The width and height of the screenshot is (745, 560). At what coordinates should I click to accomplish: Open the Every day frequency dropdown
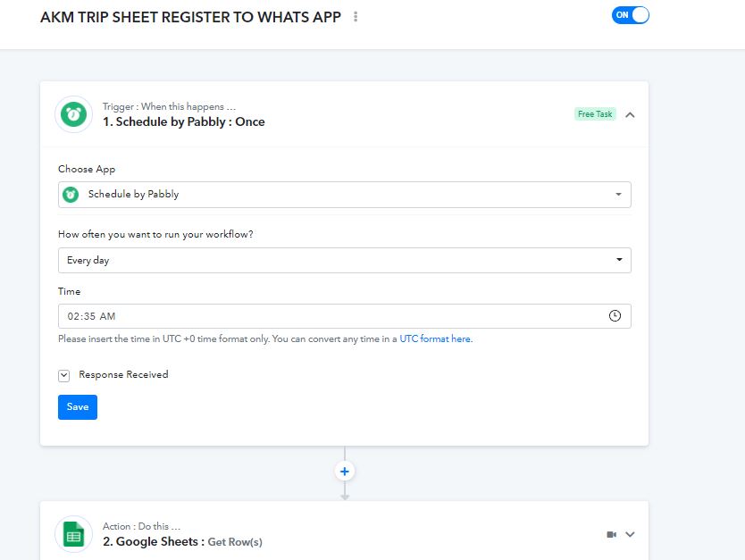pos(345,260)
